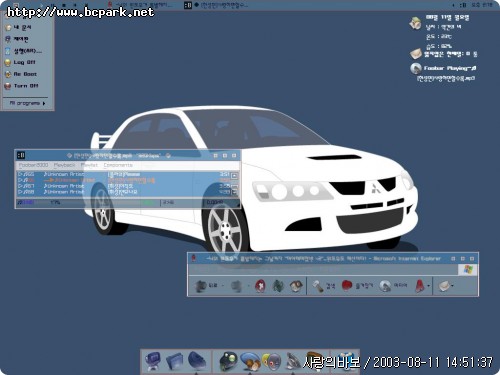Open the Playback menu in foobar2000
This screenshot has height=375, width=500.
[64, 165]
